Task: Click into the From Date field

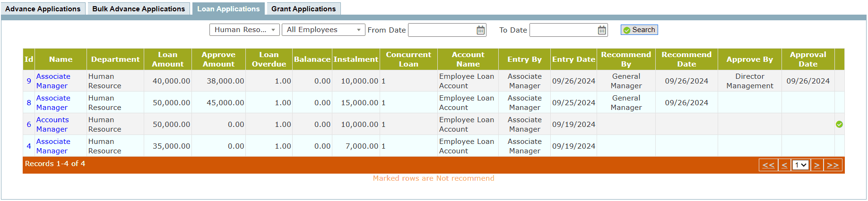Action: click(442, 30)
